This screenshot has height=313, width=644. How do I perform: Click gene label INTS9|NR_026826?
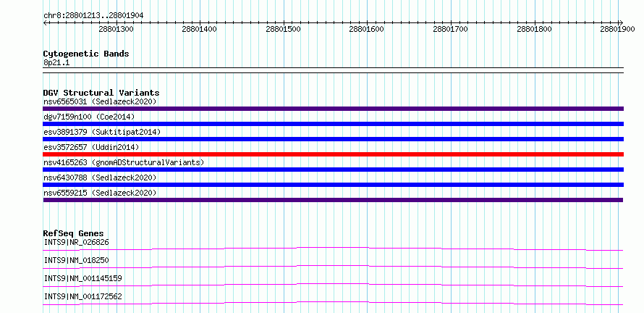[77, 242]
